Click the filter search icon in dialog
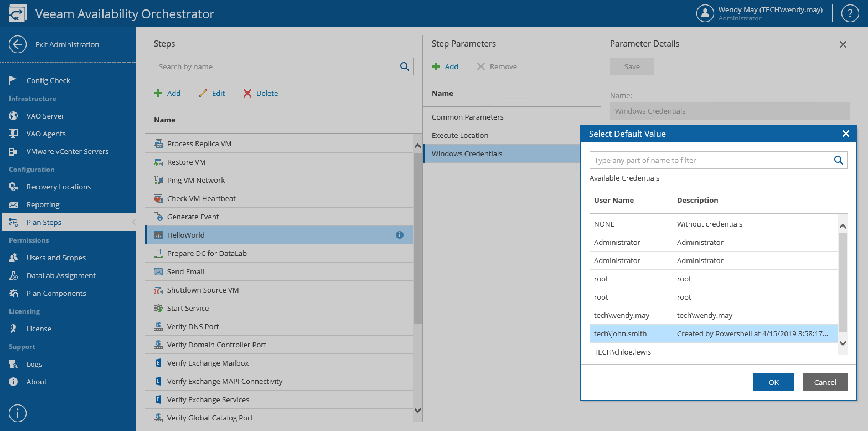This screenshot has height=431, width=868. [839, 160]
